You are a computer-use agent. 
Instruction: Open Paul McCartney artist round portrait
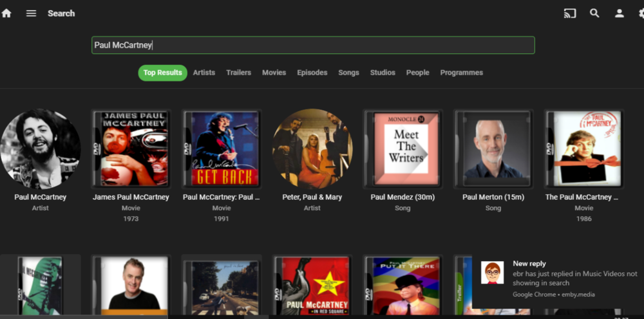tap(41, 149)
